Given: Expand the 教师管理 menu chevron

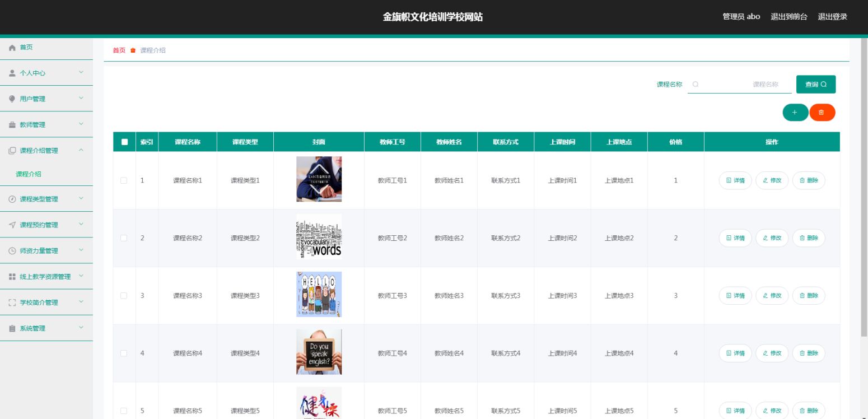Looking at the screenshot, I should point(81,124).
